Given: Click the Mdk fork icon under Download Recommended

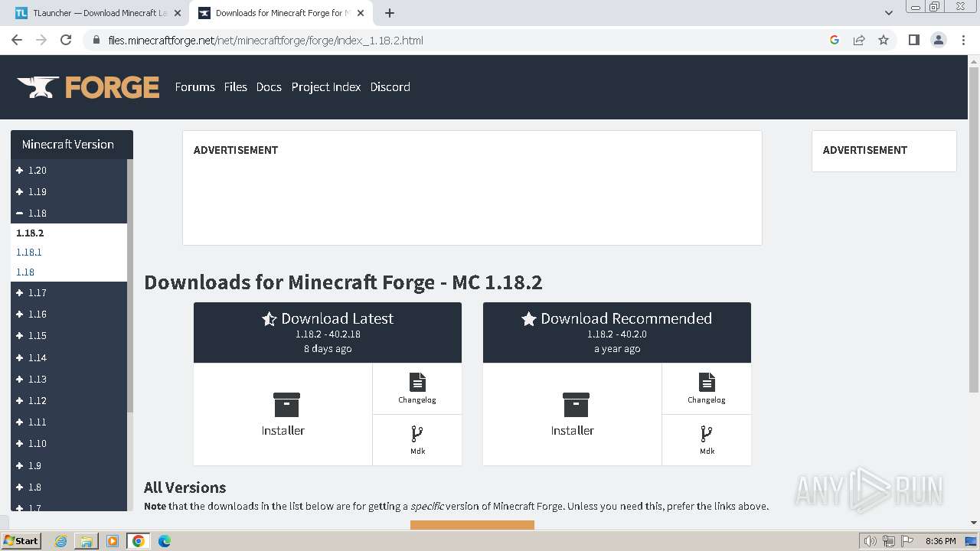Looking at the screenshot, I should pyautogui.click(x=707, y=434).
